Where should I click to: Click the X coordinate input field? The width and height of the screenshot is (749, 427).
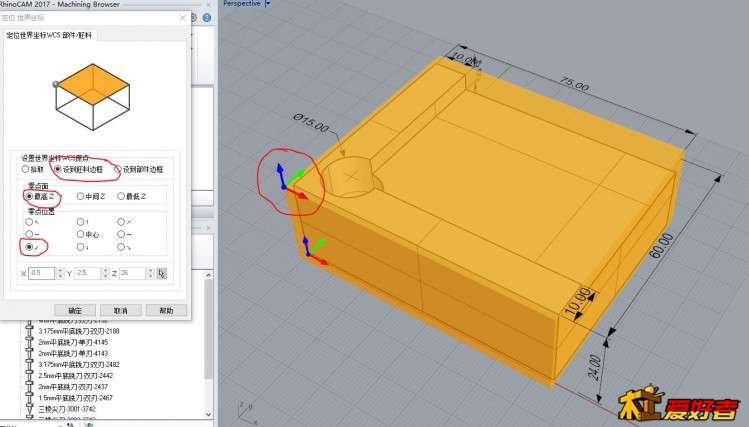(x=42, y=273)
